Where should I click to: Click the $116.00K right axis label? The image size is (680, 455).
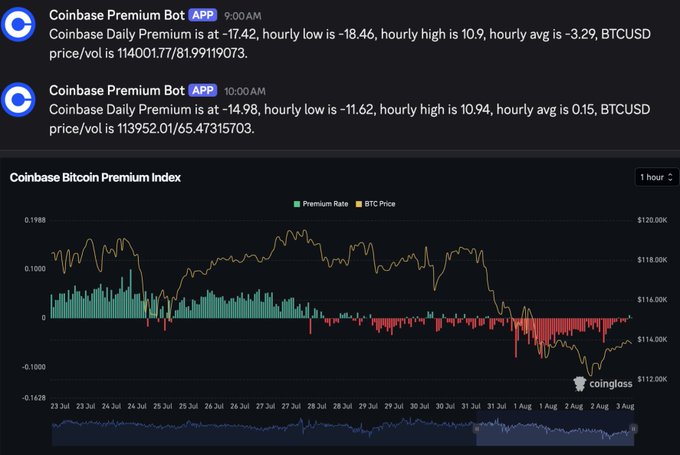tap(652, 300)
